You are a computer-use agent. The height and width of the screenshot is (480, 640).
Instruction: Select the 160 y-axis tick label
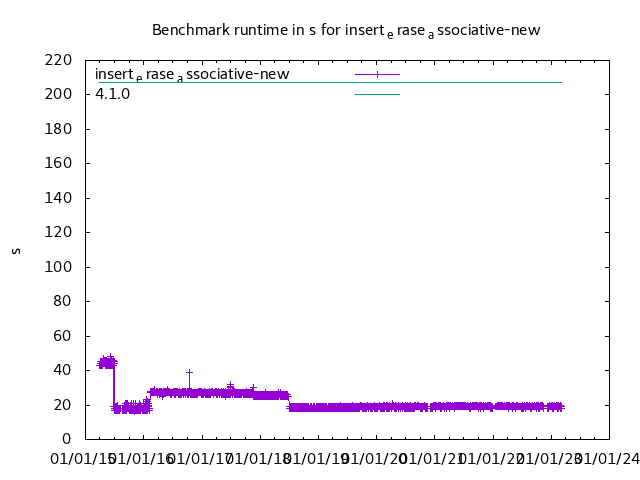point(58,163)
